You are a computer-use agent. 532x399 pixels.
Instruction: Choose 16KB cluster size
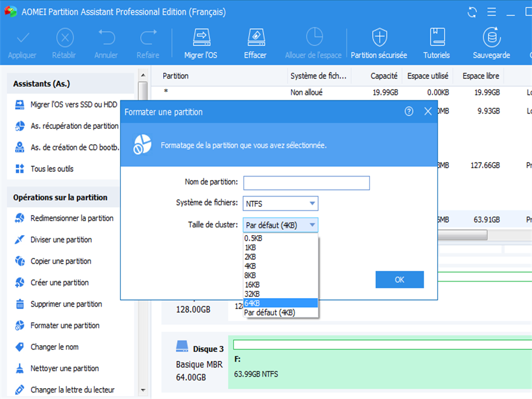(x=281, y=285)
